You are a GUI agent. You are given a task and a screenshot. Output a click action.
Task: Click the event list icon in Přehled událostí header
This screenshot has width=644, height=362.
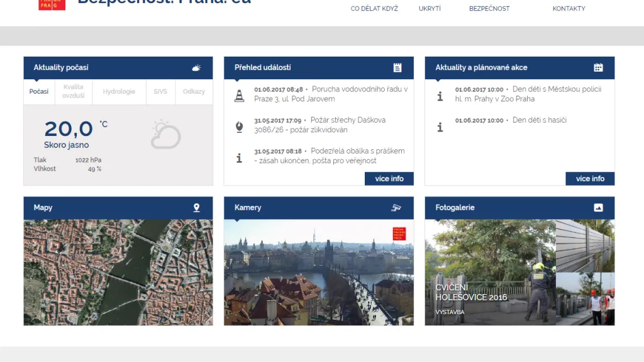click(x=397, y=67)
